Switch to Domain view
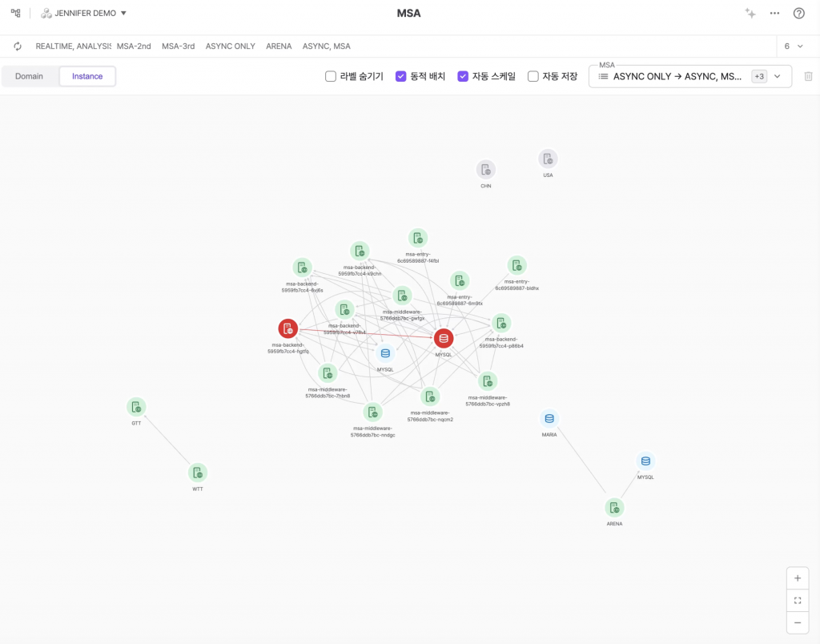The width and height of the screenshot is (820, 644). 29,76
